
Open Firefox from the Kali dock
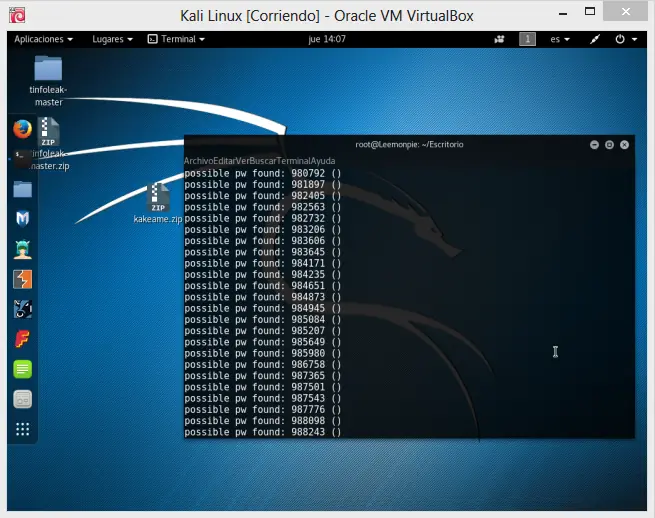[22, 129]
